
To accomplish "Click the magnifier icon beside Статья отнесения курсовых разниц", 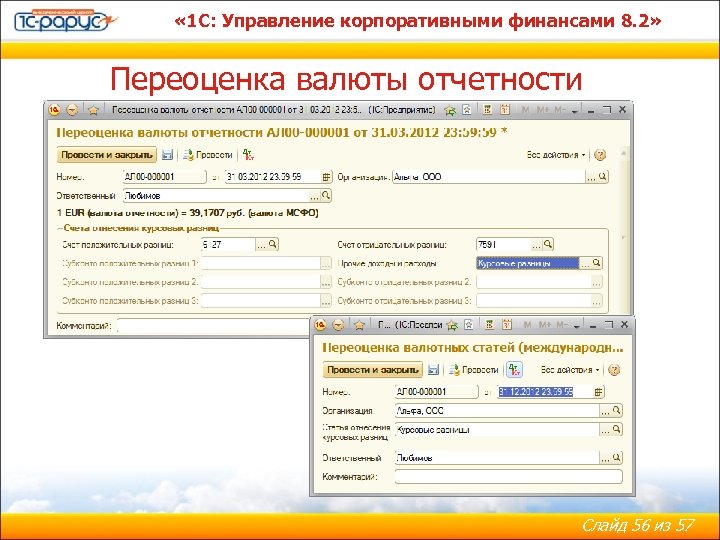I will click(x=617, y=429).
